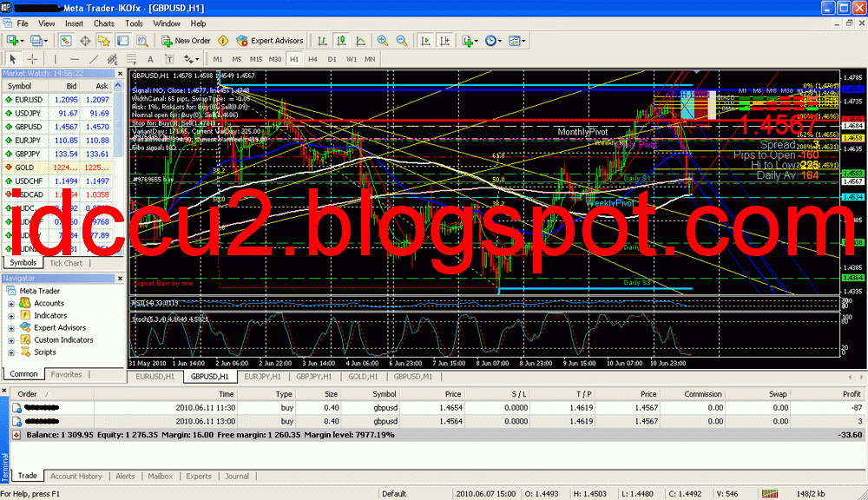This screenshot has height=500, width=868.
Task: Select the Horizontal Line drawing tool
Action: pos(74,59)
